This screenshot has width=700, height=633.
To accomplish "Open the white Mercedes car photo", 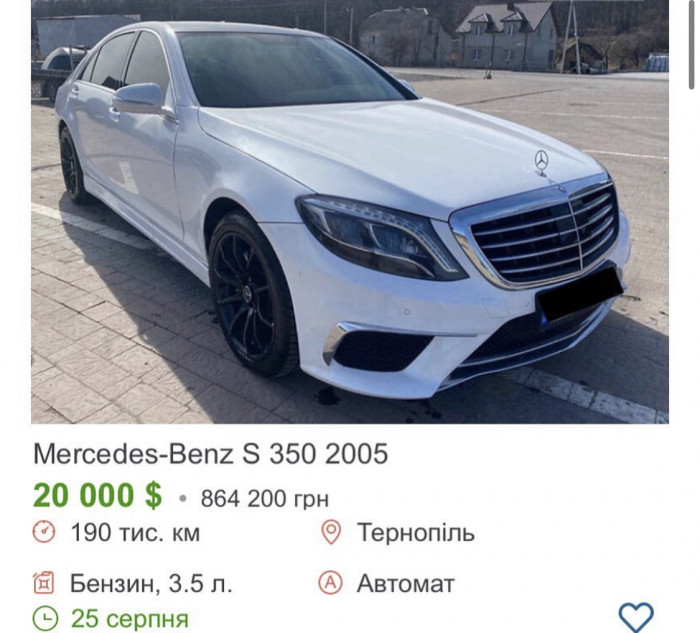I will [x=350, y=212].
